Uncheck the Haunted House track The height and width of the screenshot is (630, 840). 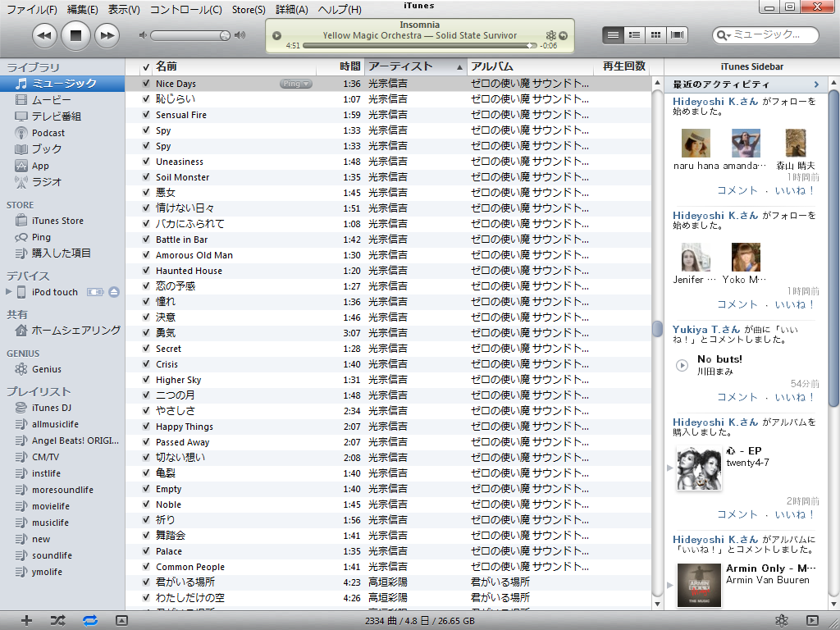pyautogui.click(x=146, y=271)
